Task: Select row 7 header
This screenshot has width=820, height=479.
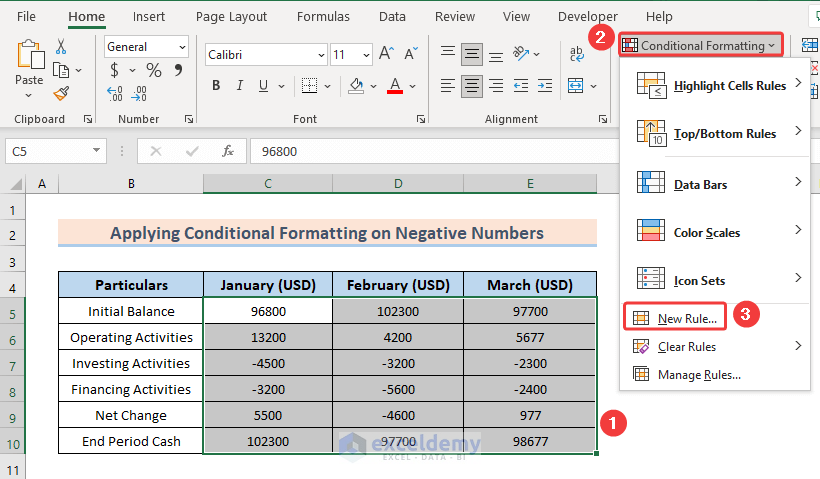Action: [x=13, y=366]
